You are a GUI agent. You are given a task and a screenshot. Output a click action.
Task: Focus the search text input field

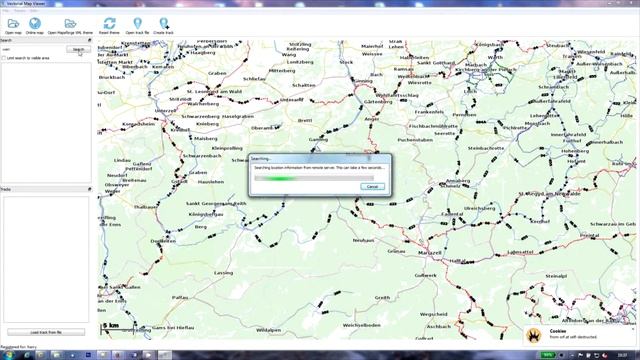(x=33, y=49)
